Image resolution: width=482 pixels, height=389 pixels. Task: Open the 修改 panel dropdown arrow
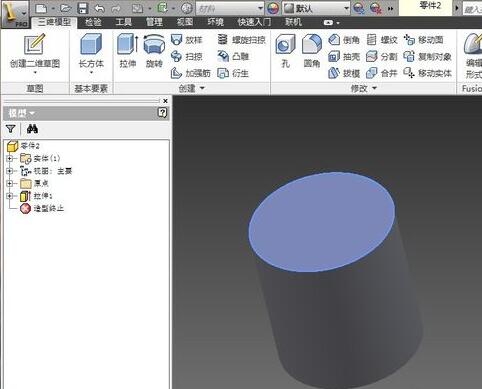pos(375,88)
